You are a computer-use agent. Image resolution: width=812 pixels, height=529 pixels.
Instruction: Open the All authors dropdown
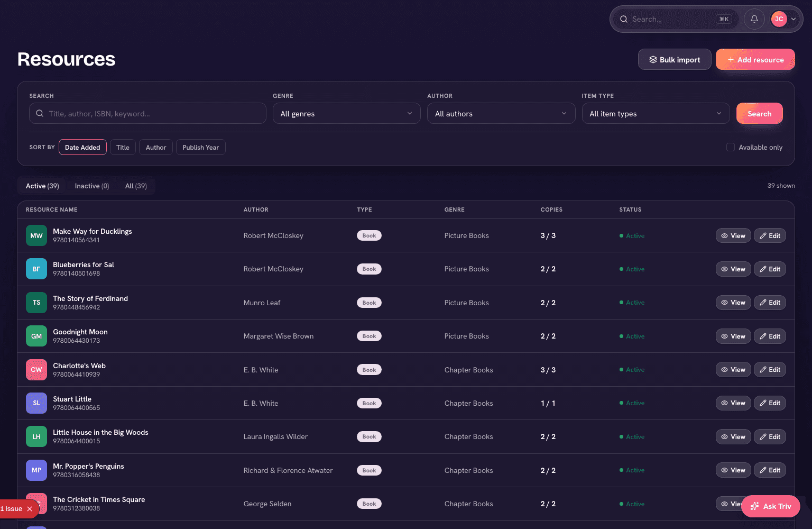(501, 113)
